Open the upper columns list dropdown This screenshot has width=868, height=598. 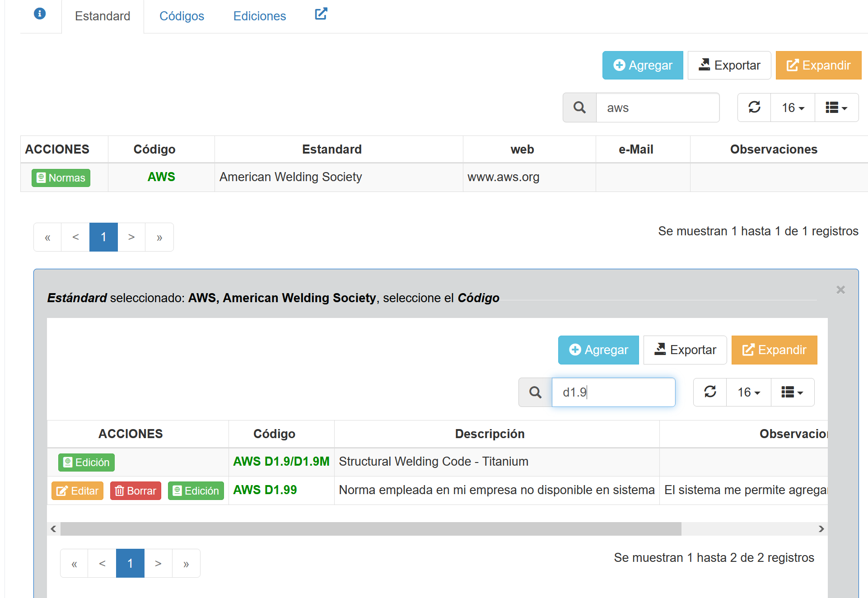click(x=836, y=107)
